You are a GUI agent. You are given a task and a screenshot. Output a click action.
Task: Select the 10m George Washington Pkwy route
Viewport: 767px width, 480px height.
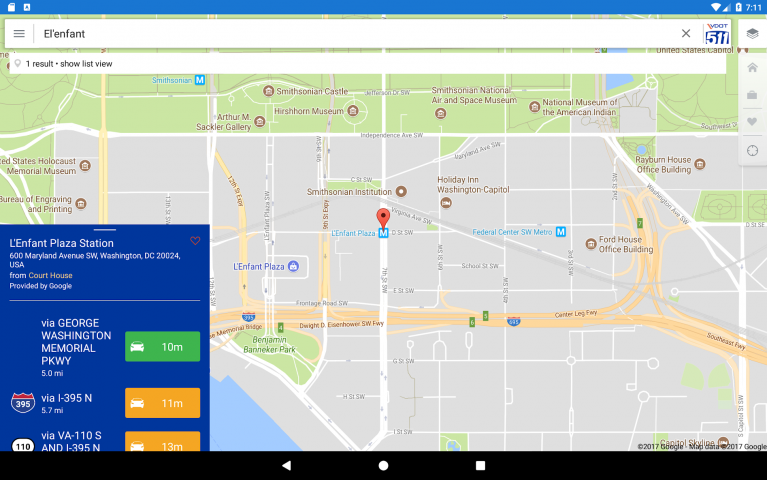162,346
